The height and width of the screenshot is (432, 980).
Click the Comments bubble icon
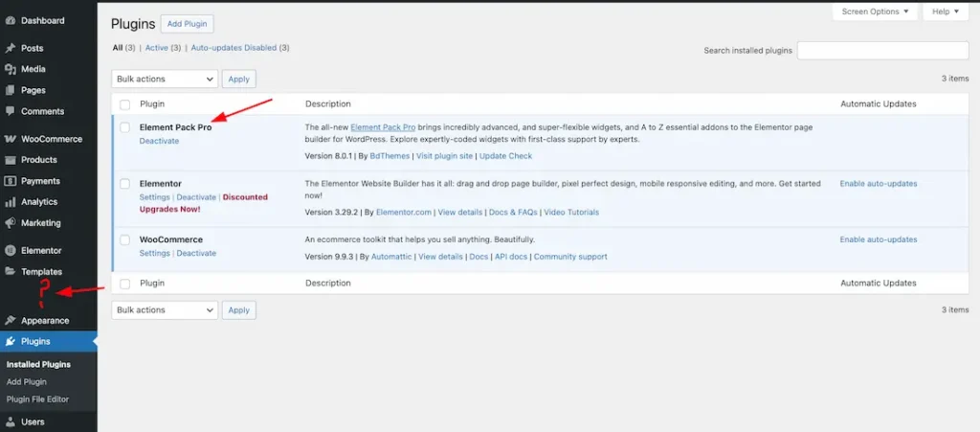(11, 111)
